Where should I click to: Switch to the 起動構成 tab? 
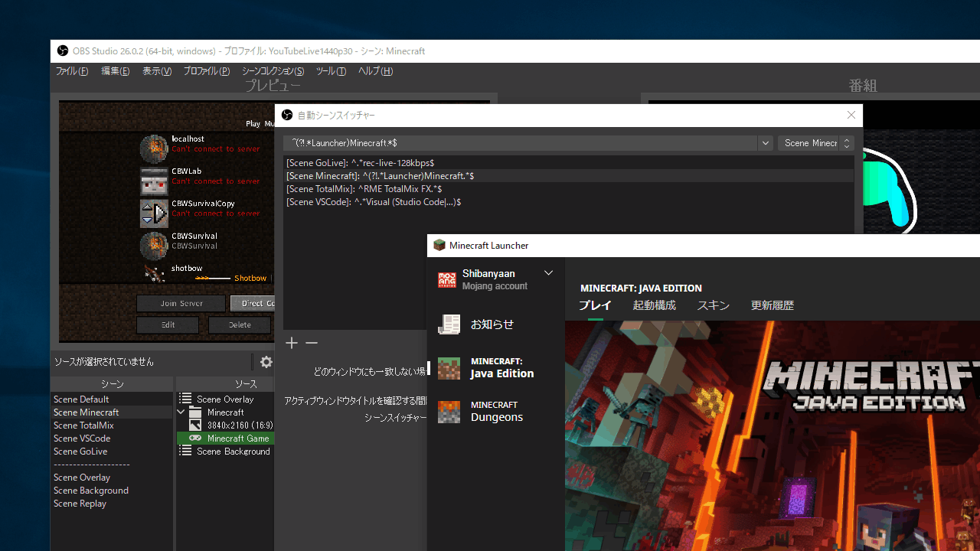[654, 305]
